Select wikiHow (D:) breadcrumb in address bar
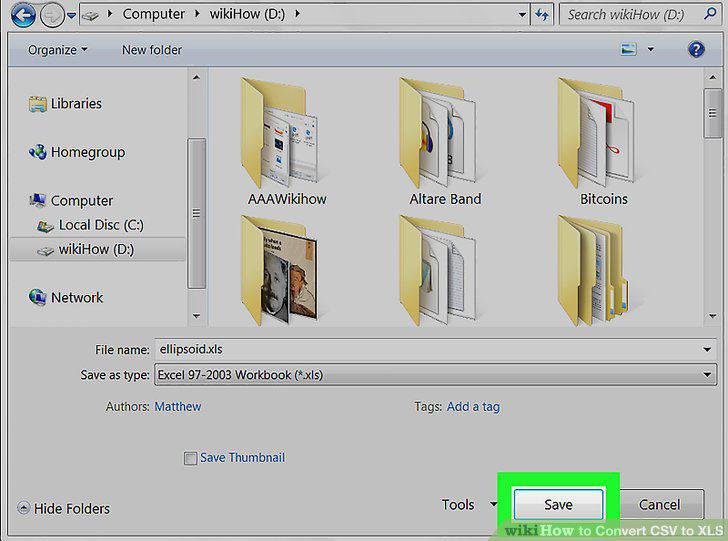Viewport: 728px width, 541px height. [x=247, y=14]
